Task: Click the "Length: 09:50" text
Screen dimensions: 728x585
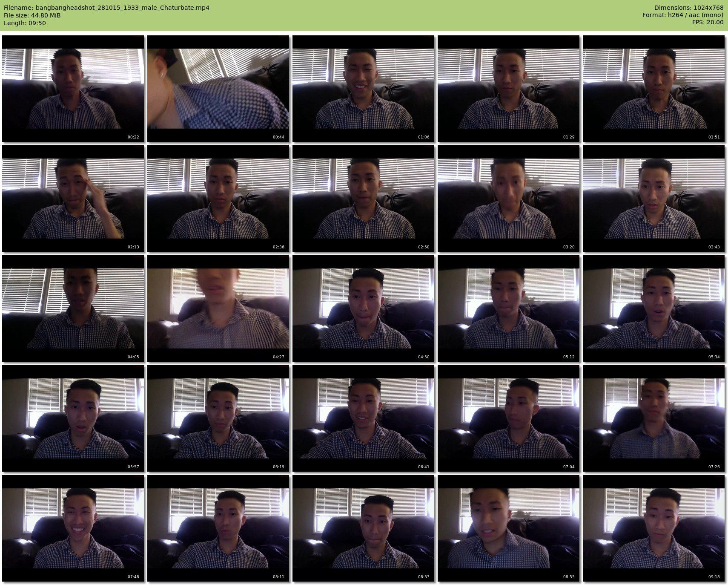Action: [x=25, y=23]
